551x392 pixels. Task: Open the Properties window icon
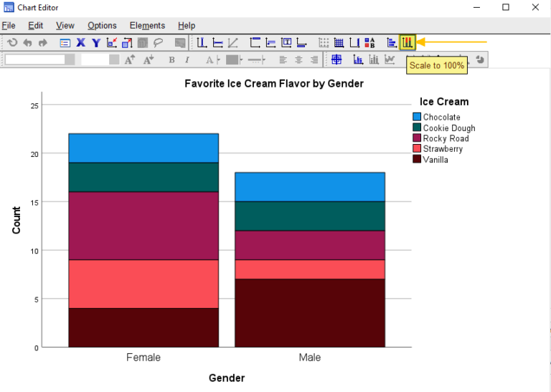click(x=65, y=43)
